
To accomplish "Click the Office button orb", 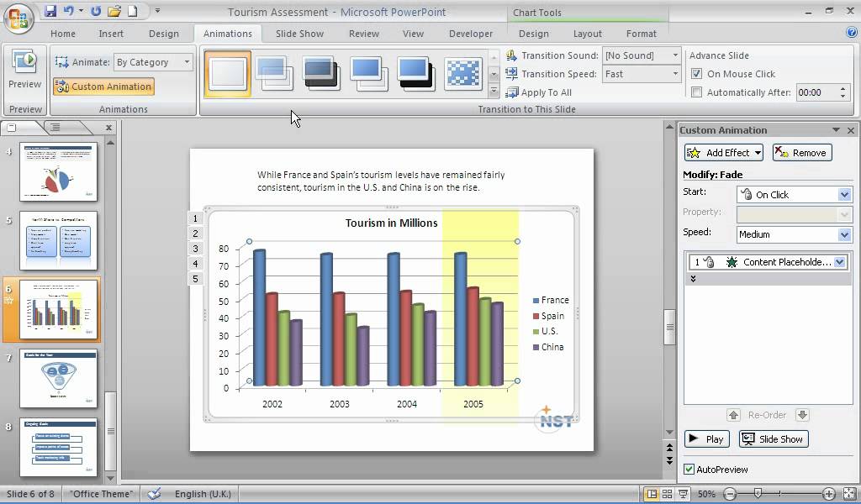I will pos(18,18).
